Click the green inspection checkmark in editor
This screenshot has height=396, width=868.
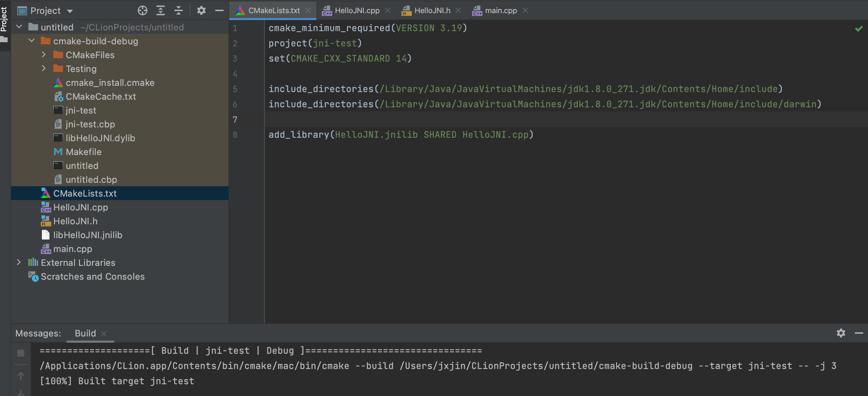pos(859,29)
